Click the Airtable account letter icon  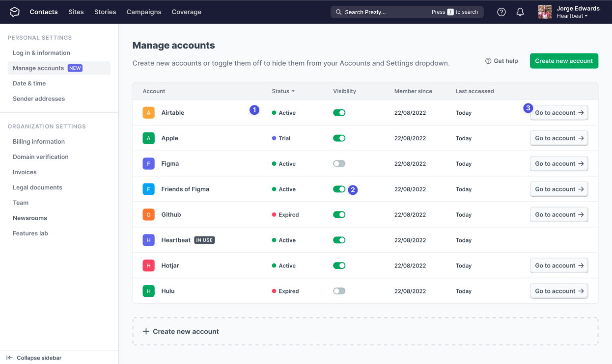(x=149, y=113)
